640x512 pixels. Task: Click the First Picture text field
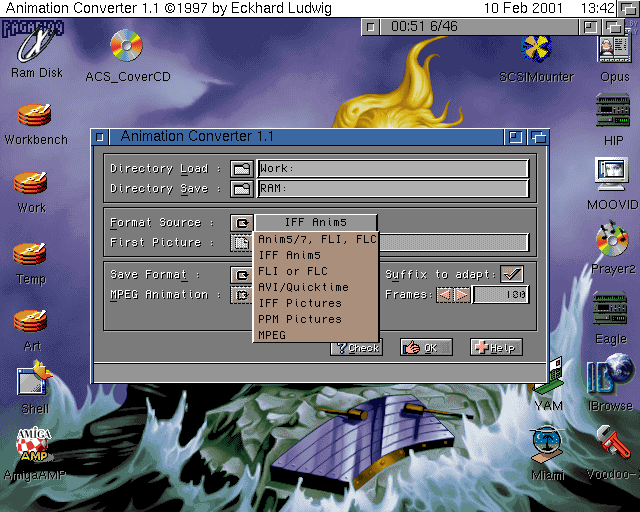(454, 243)
